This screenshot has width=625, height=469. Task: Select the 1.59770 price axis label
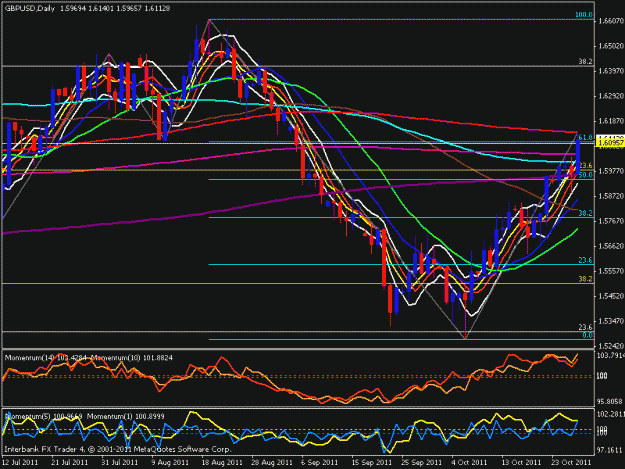click(611, 171)
